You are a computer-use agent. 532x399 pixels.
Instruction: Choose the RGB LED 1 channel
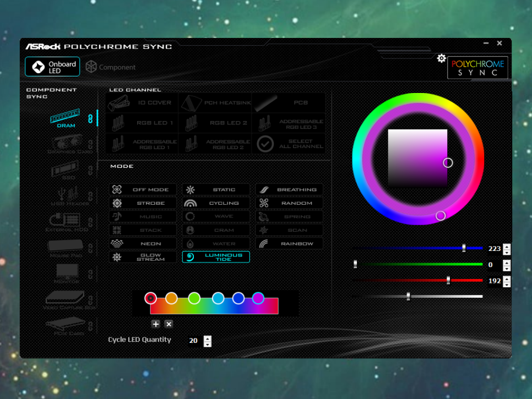point(142,123)
